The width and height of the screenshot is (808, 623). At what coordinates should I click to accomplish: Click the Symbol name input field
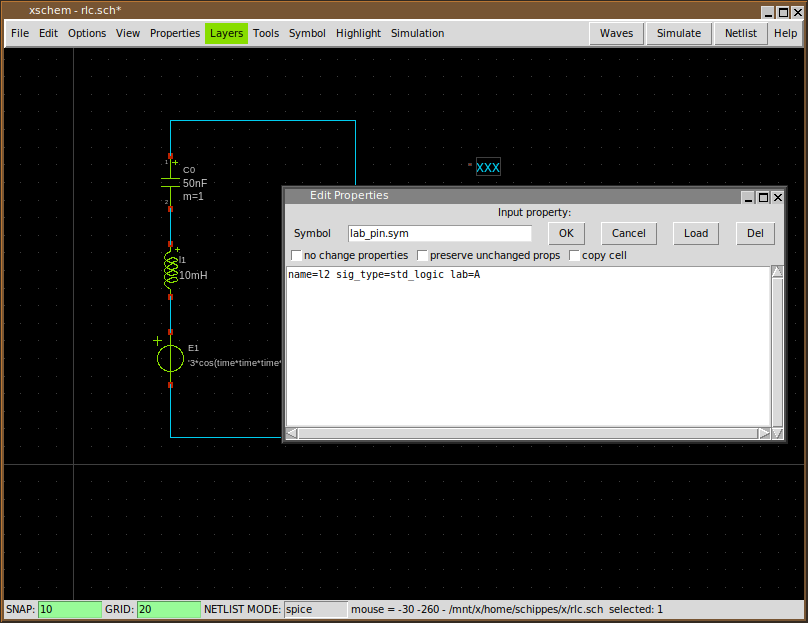[x=440, y=233]
